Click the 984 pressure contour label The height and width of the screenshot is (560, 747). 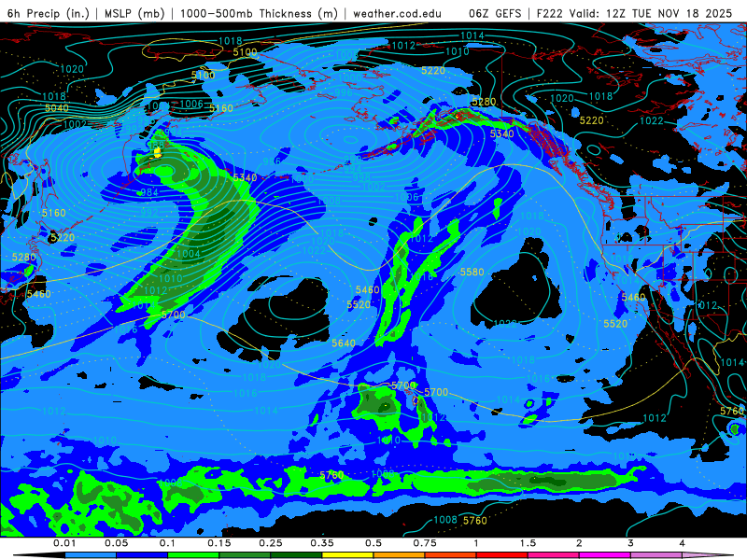(x=149, y=192)
